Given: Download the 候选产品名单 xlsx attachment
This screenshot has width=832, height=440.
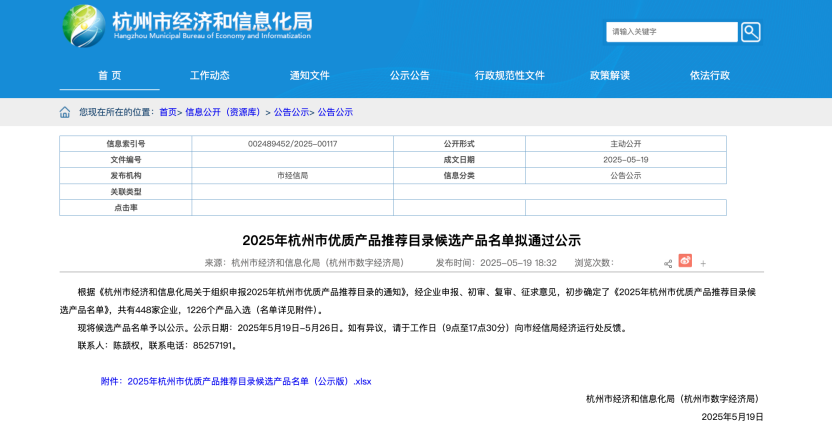Looking at the screenshot, I should click(249, 381).
